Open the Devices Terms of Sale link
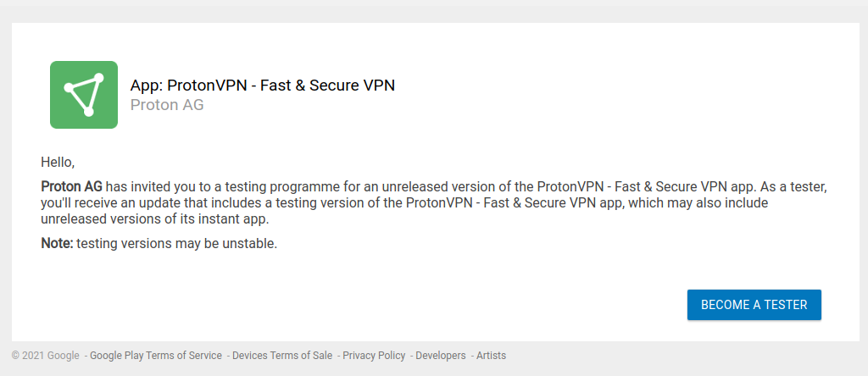This screenshot has height=376, width=868. click(x=282, y=356)
